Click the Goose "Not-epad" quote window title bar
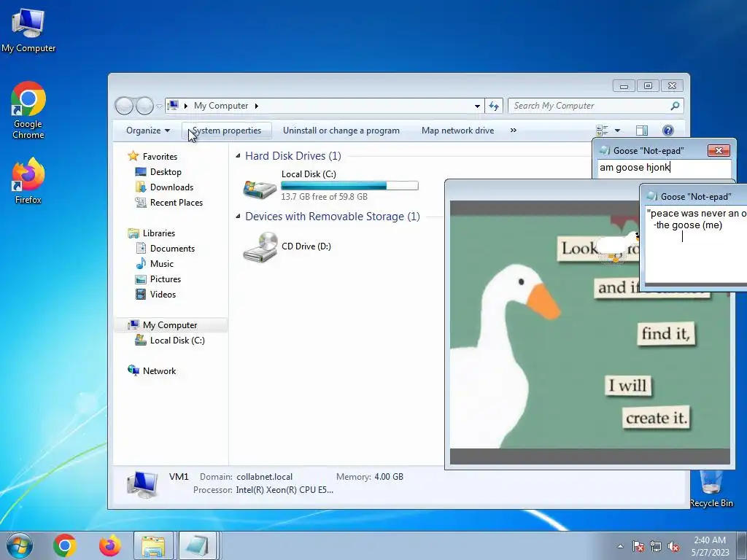747x560 pixels. [x=695, y=196]
